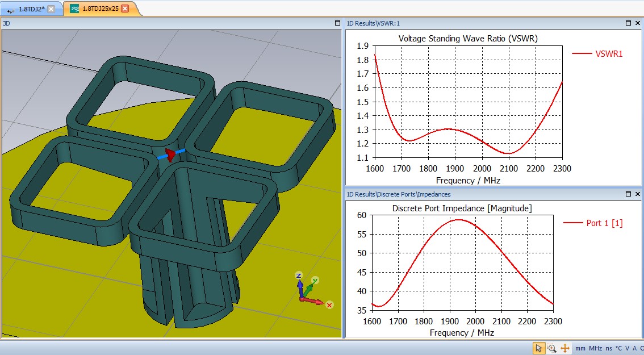Activate the arrow selection mode icon
The height and width of the screenshot is (355, 644).
point(538,348)
